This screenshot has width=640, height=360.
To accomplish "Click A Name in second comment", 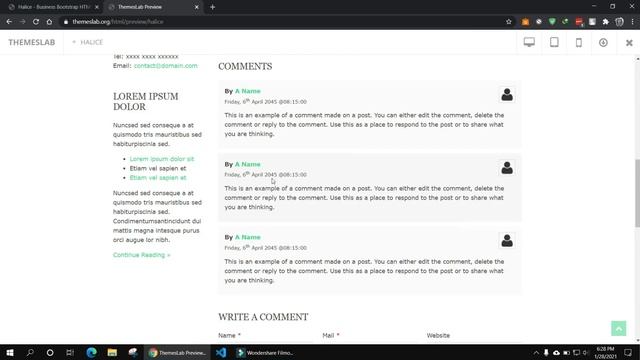I will click(x=247, y=164).
